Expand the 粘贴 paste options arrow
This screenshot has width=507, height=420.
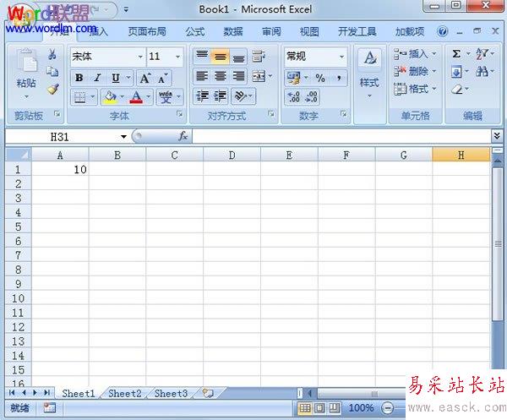click(x=26, y=96)
